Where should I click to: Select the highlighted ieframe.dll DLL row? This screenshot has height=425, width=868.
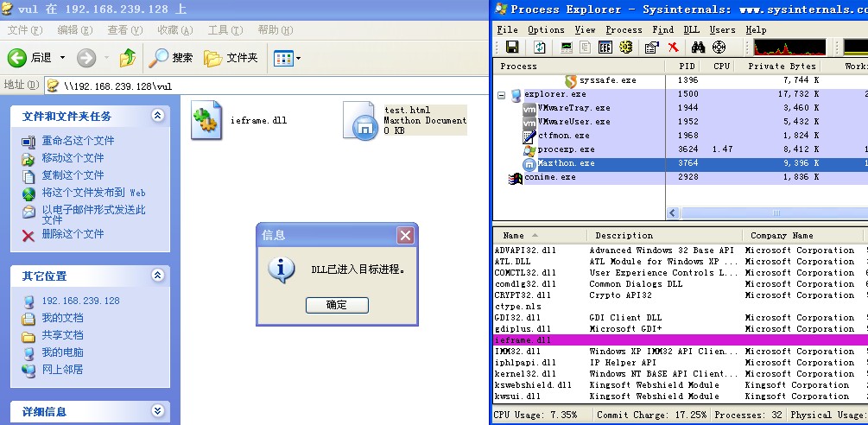click(681, 340)
